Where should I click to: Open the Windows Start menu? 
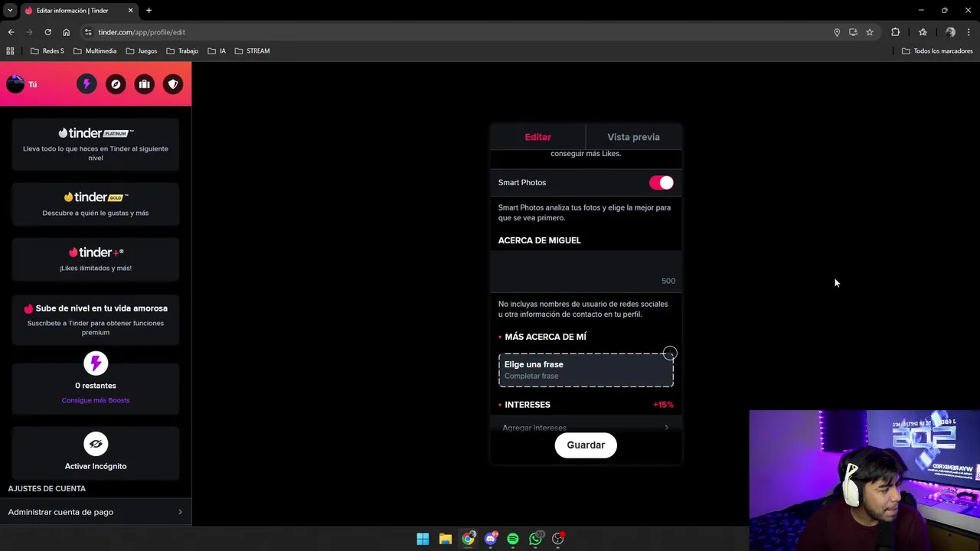(x=423, y=539)
